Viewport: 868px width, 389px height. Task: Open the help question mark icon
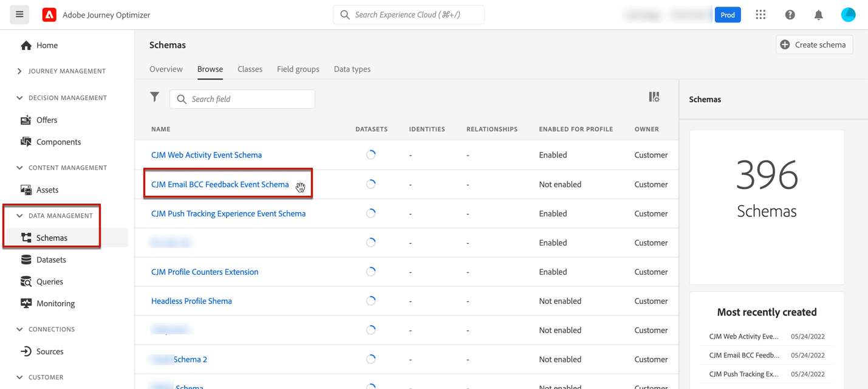point(790,15)
